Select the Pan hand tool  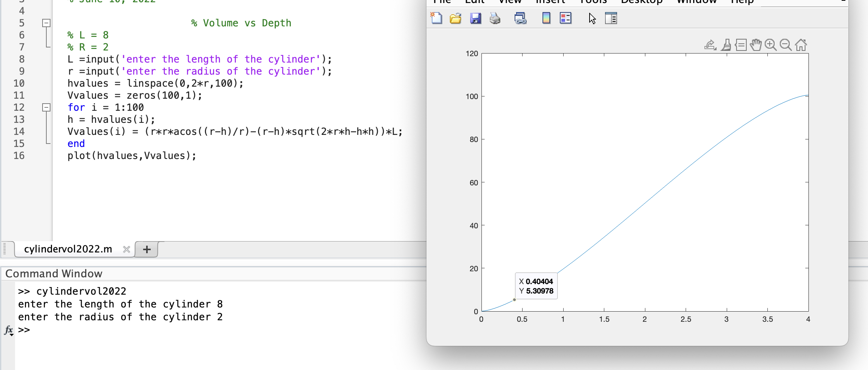click(x=756, y=45)
